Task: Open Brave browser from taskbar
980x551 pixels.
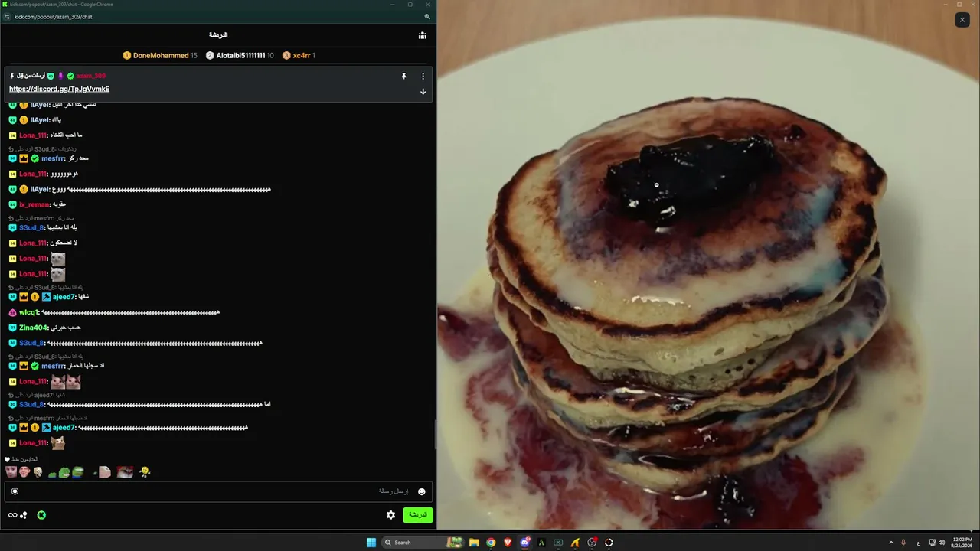Action: [x=508, y=543]
